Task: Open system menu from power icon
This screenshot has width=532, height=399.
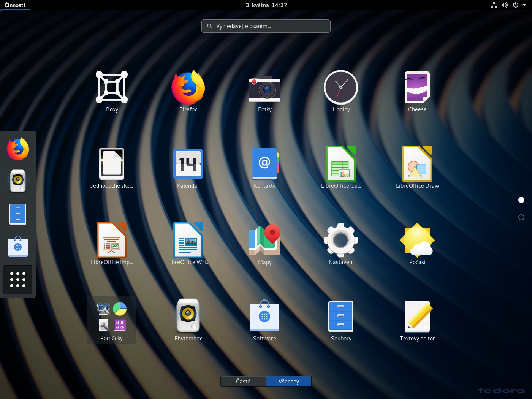Action: [516, 5]
